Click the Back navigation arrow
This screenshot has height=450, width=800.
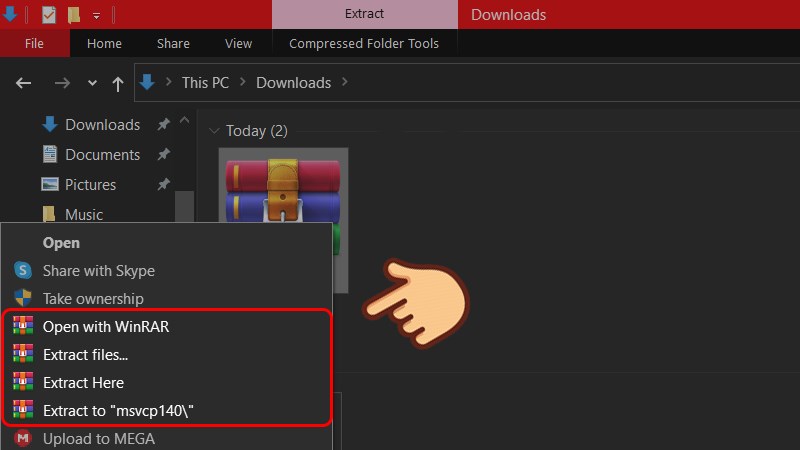pos(24,84)
